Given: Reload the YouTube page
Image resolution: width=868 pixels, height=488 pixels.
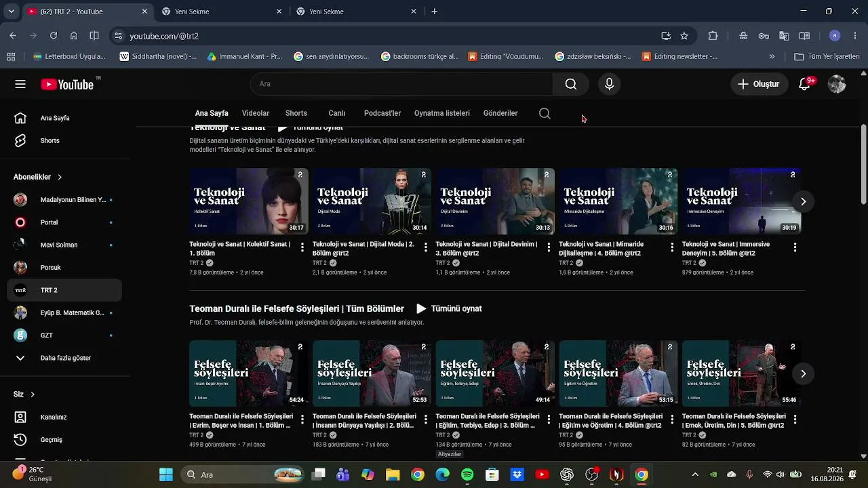Looking at the screenshot, I should pyautogui.click(x=54, y=36).
